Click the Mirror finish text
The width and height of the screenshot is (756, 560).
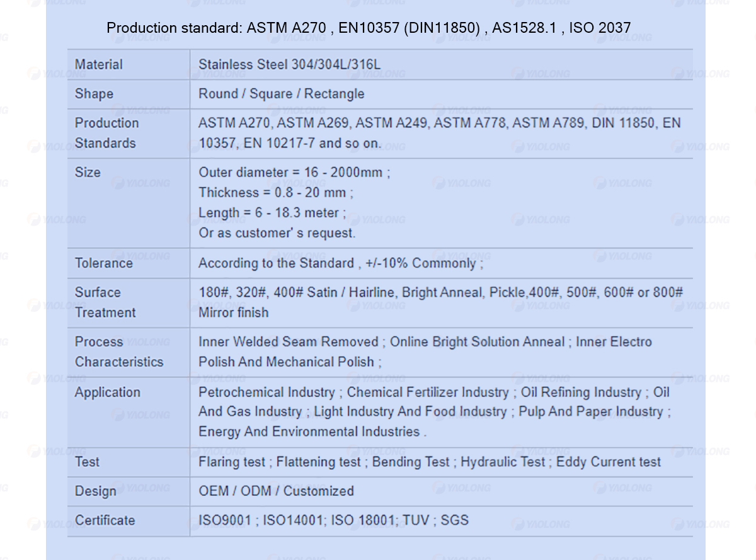(x=234, y=312)
